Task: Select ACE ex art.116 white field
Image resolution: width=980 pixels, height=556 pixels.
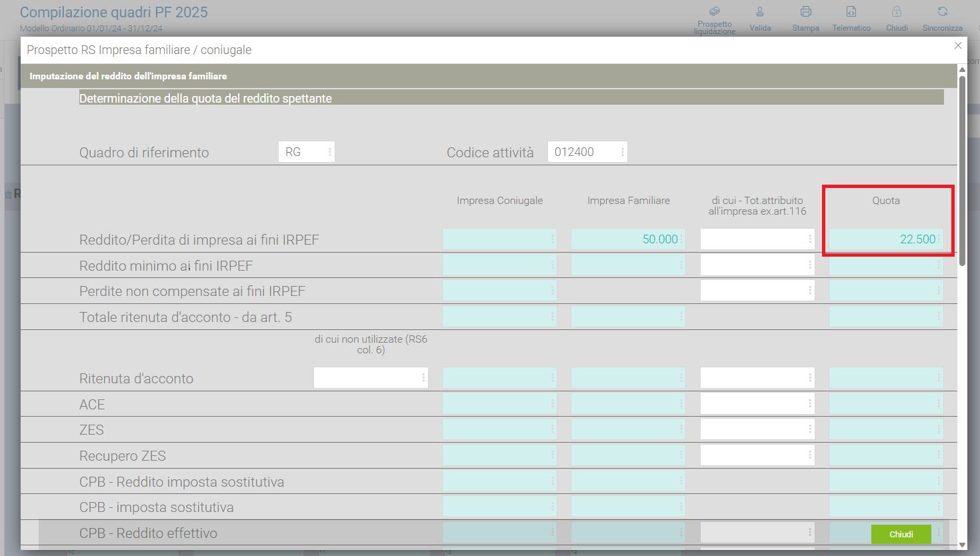Action: (757, 404)
